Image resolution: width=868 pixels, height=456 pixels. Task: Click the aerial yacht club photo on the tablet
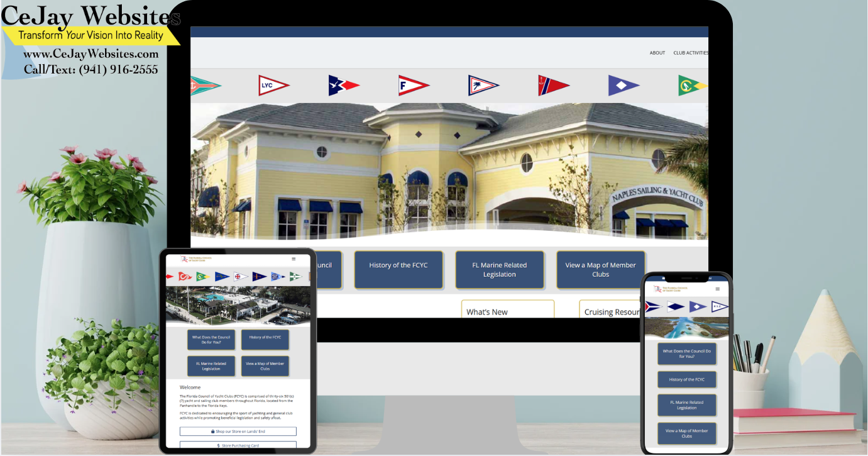(239, 306)
